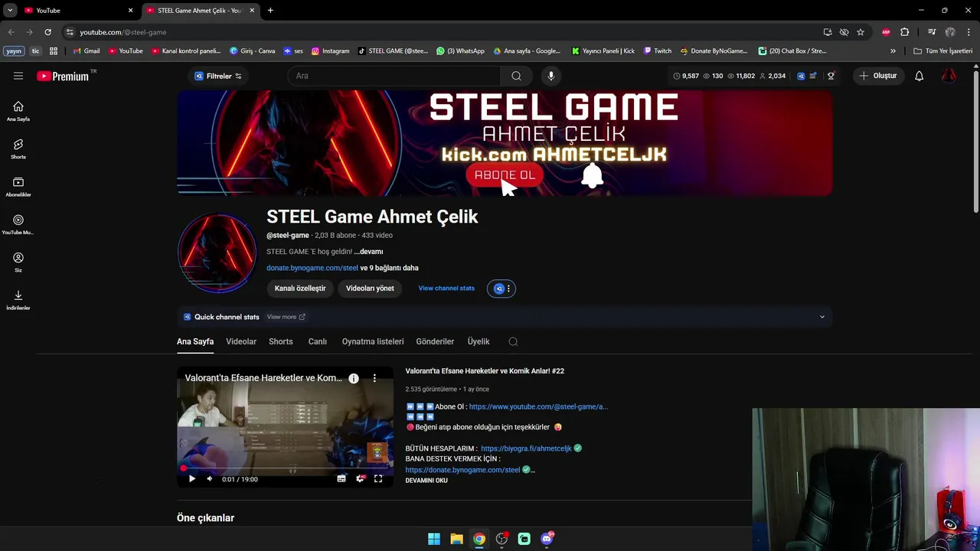Expand the Quick channel stats panel chevron
This screenshot has width=980, height=551.
click(822, 317)
